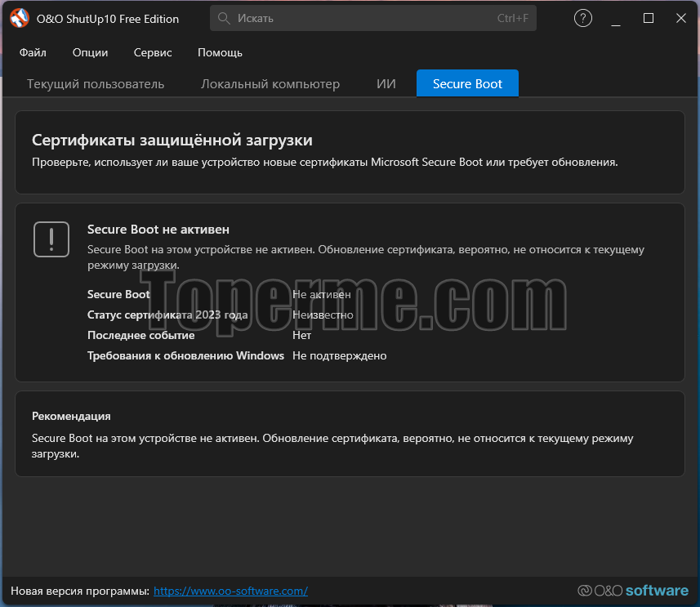This screenshot has height=607, width=700.
Task: Close the ShutUp10 window
Action: tap(680, 18)
